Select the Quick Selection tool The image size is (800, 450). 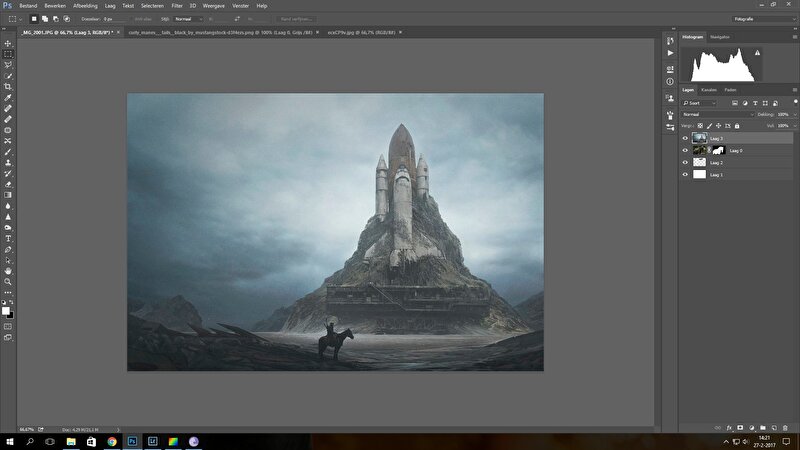(8, 76)
